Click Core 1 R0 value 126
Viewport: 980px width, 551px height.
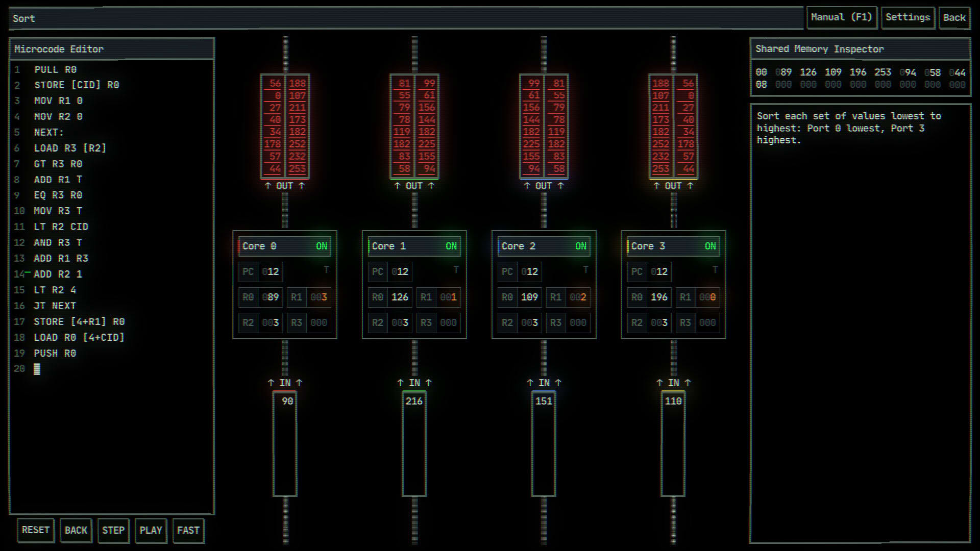pos(400,297)
